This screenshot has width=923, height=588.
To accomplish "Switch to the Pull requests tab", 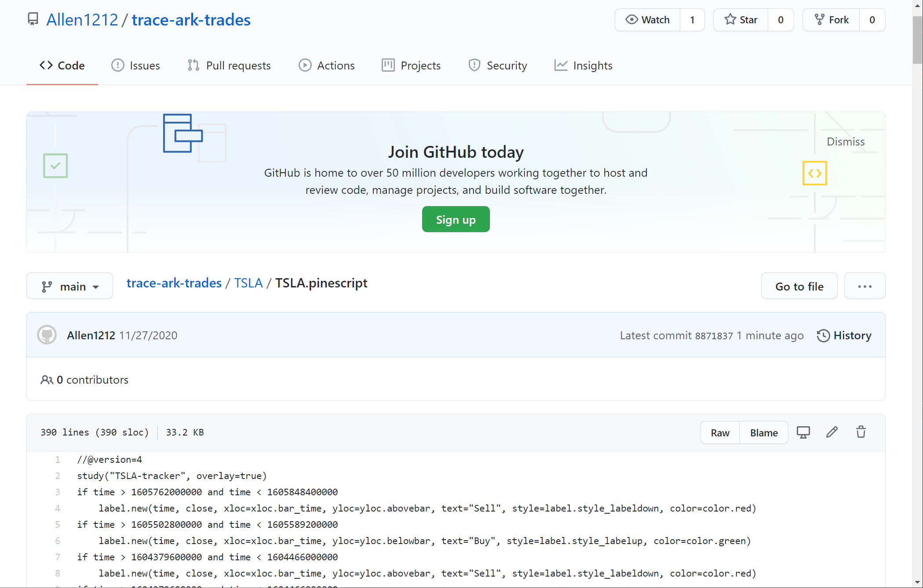I will point(229,65).
